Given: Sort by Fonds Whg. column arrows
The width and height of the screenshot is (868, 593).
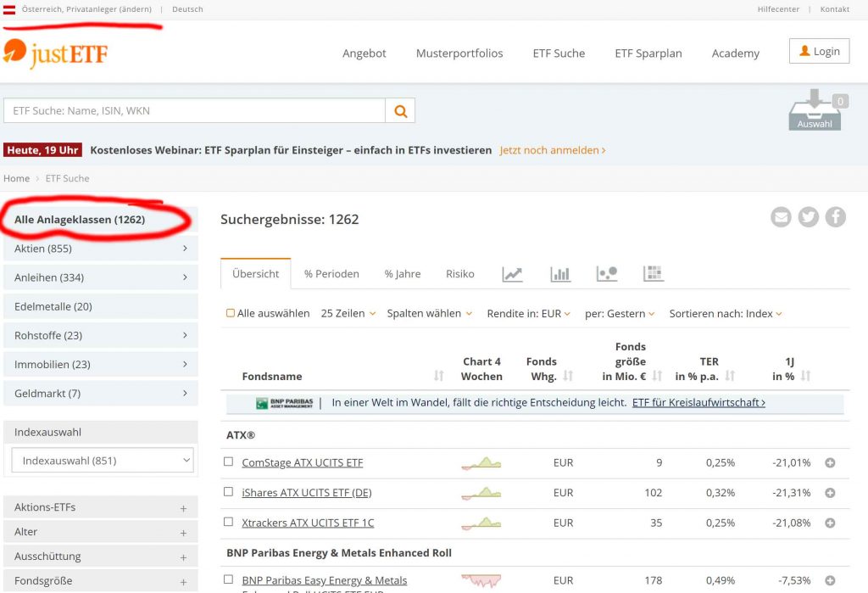Looking at the screenshot, I should tap(567, 376).
